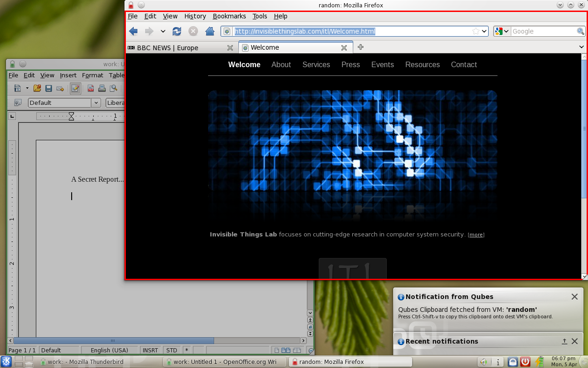The width and height of the screenshot is (588, 368).
Task: Click the Contact link on the ITL site
Action: coord(464,65)
